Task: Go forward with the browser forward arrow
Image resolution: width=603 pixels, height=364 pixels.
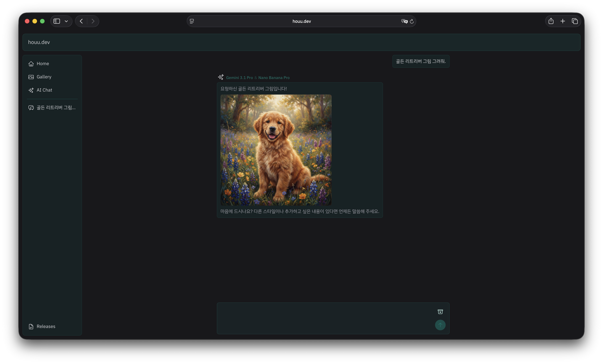Action: (x=93, y=21)
